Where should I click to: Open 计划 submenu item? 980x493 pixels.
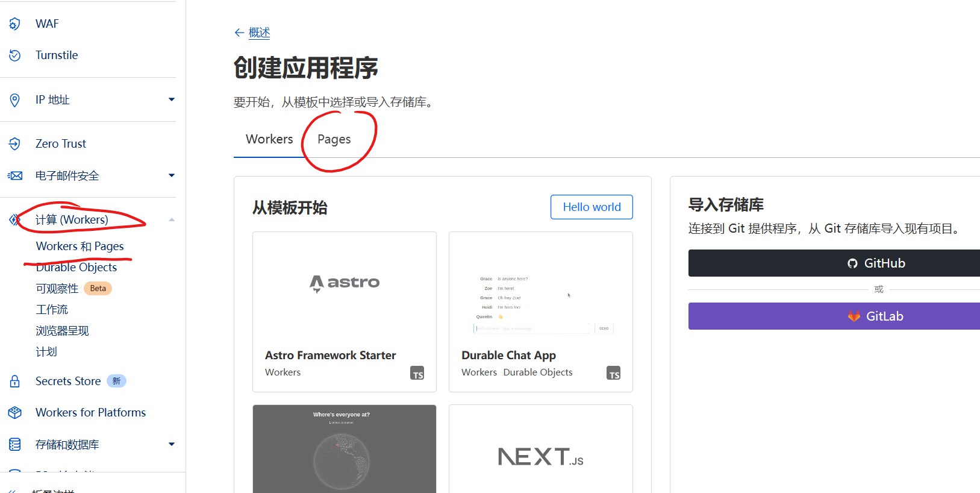[x=46, y=352]
